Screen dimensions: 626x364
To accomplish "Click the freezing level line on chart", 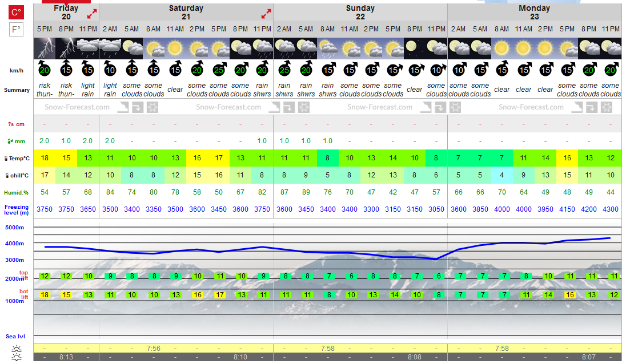I will point(327,252).
